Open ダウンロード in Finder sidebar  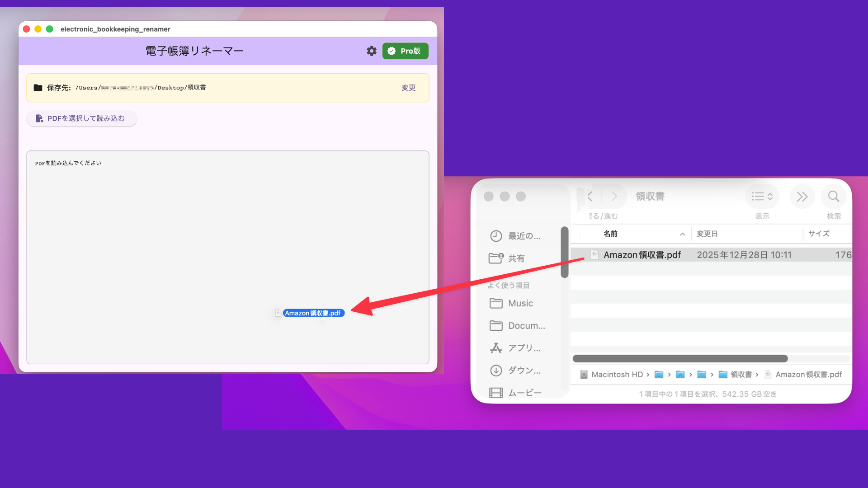click(515, 371)
